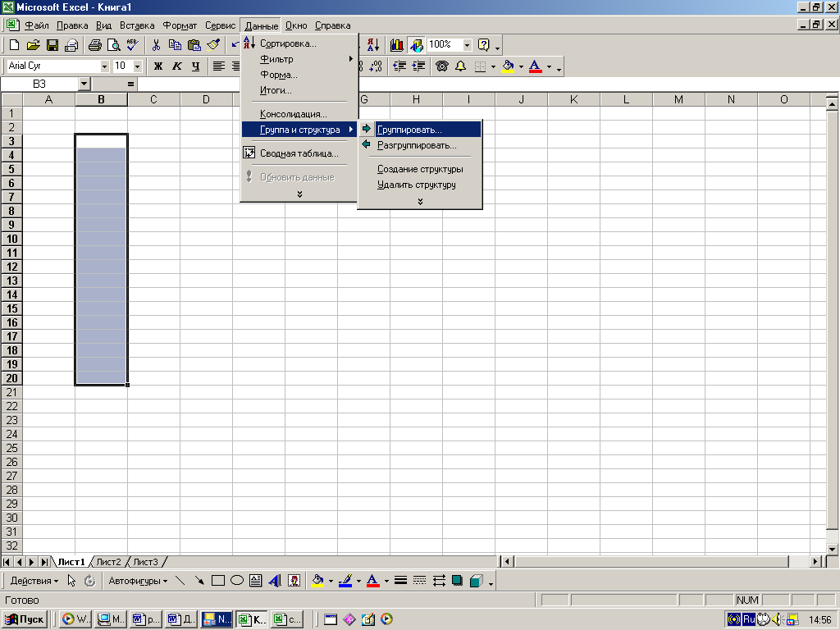840x630 pixels.
Task: Choose Сводная таблица menu entry
Action: (x=299, y=153)
